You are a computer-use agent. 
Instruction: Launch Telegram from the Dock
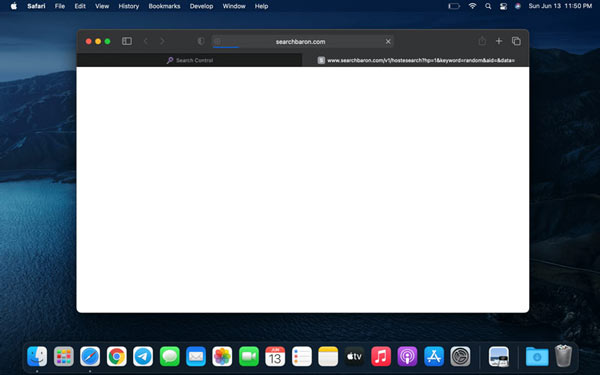pyautogui.click(x=143, y=356)
